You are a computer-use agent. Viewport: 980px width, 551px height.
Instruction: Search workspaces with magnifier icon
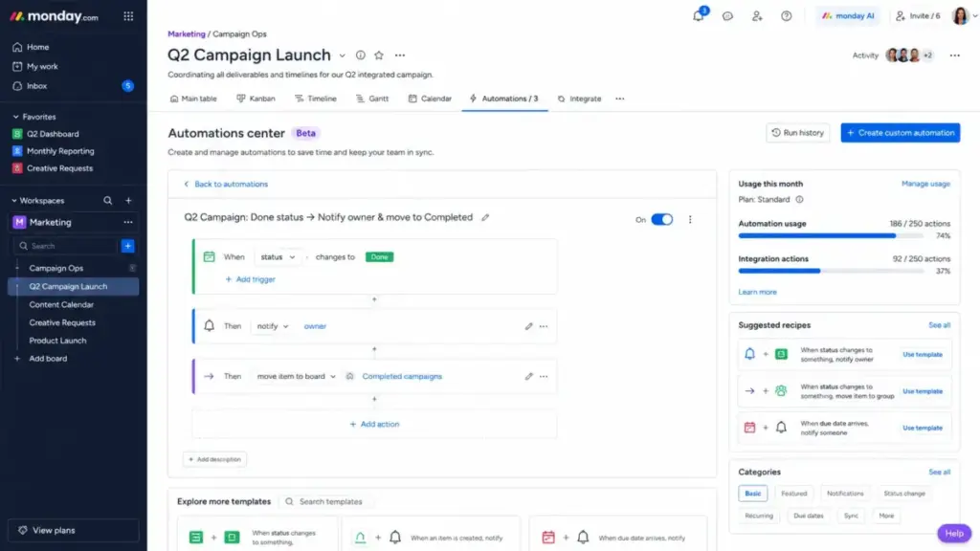[107, 201]
